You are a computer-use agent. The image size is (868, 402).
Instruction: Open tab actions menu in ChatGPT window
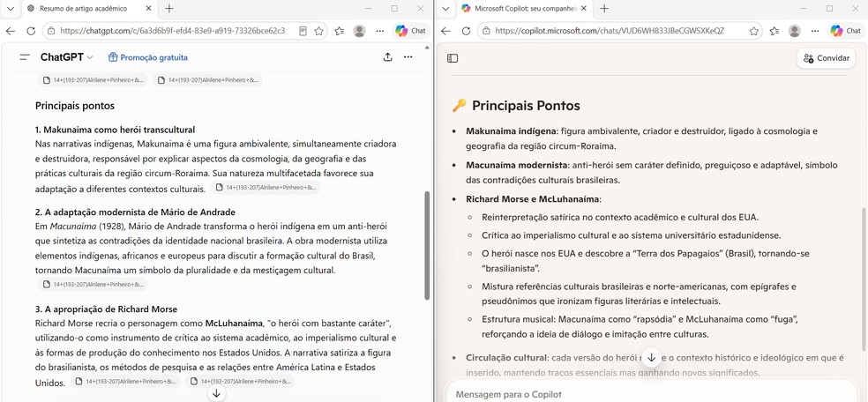10,8
